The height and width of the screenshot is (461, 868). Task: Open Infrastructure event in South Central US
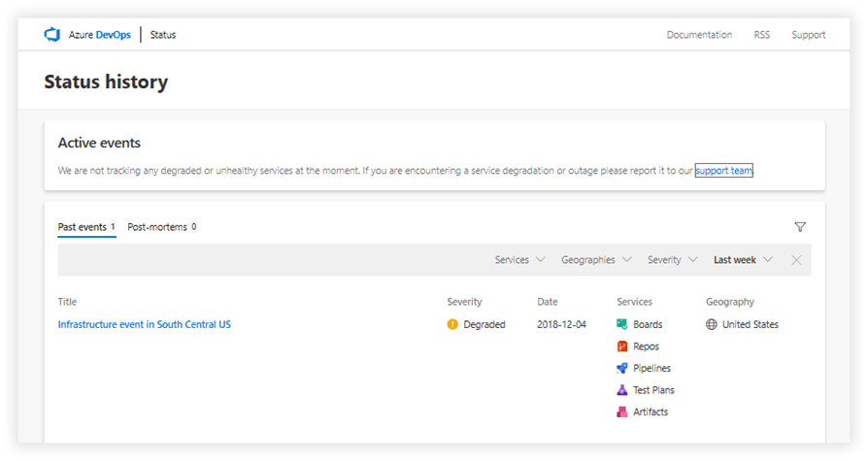point(144,325)
